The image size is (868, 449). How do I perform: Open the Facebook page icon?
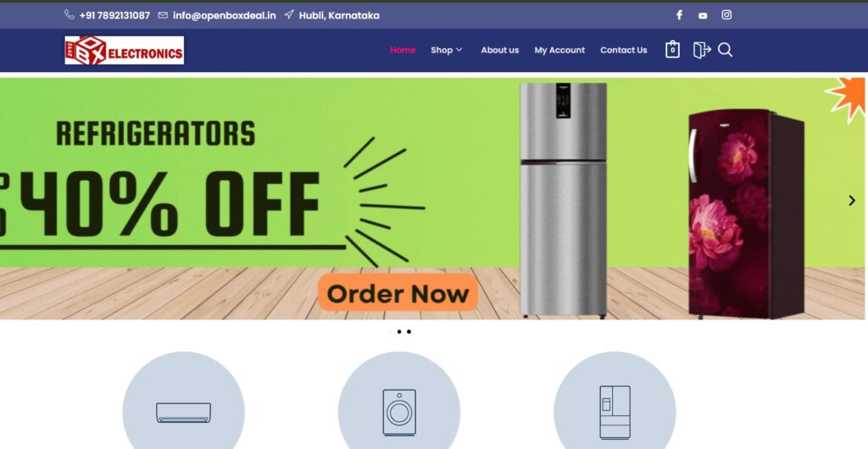tap(679, 15)
